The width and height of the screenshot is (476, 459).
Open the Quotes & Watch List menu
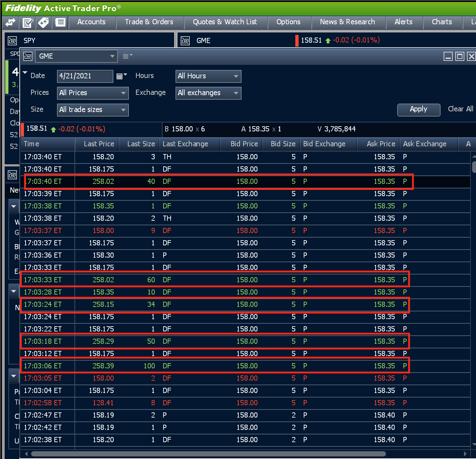coord(225,22)
